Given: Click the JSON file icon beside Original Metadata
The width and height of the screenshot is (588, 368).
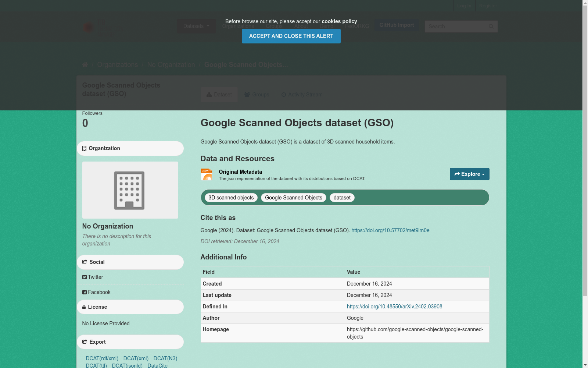Looking at the screenshot, I should [x=207, y=174].
